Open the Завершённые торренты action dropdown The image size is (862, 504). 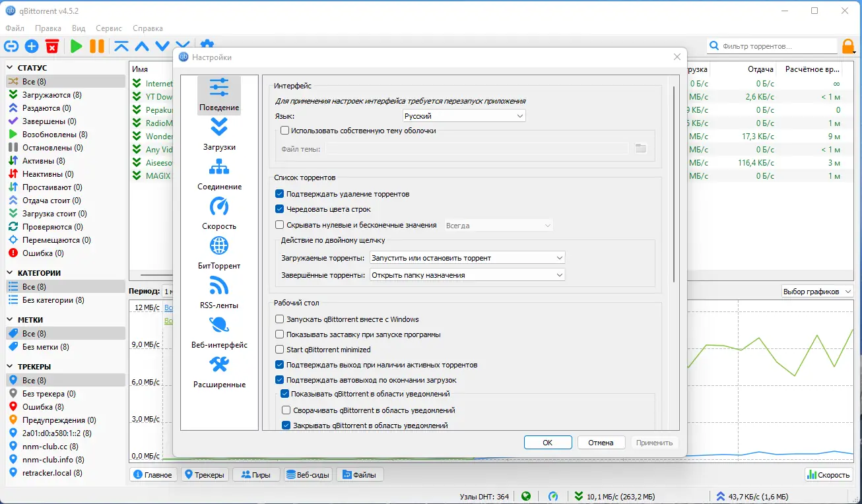467,275
